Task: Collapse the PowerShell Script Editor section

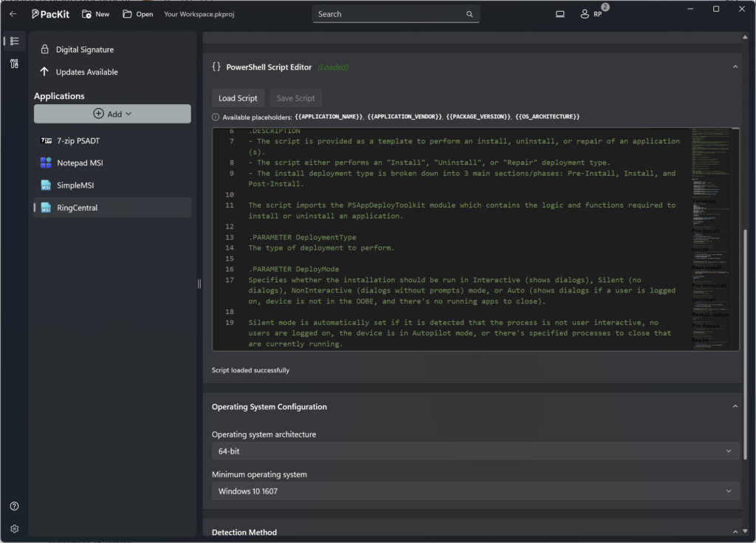Action: tap(735, 66)
